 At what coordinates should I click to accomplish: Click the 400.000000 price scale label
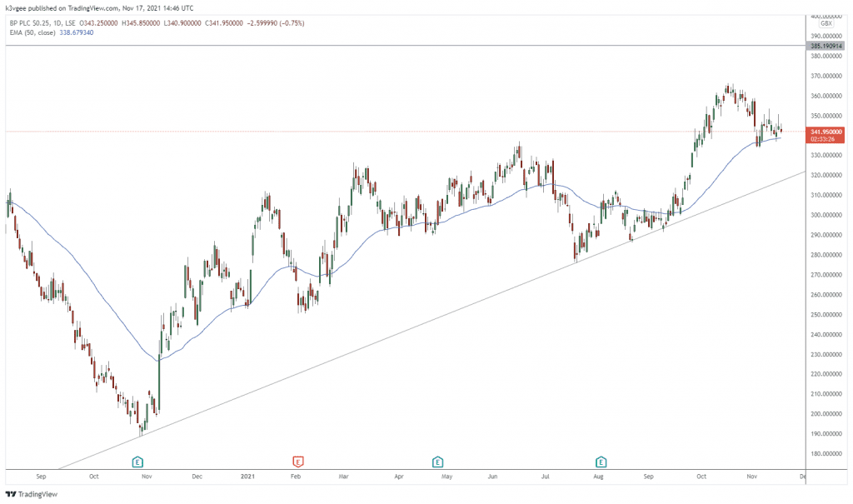(x=827, y=16)
